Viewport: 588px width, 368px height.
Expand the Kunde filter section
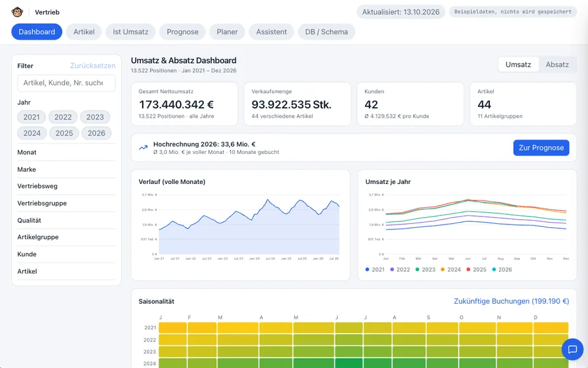[x=66, y=254]
